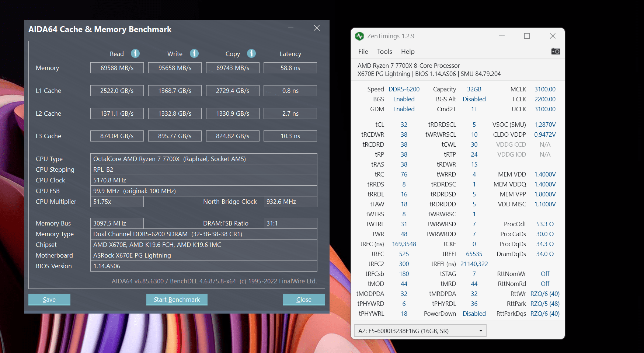
Task: Take a screenshot with ZenTimings camera icon
Action: coord(556,51)
